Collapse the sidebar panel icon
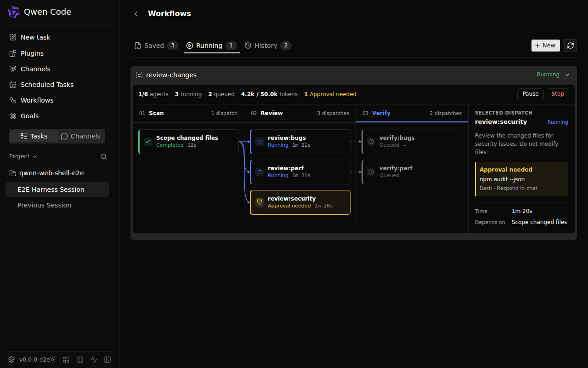Viewport: 588px width, 368px height. tap(107, 360)
